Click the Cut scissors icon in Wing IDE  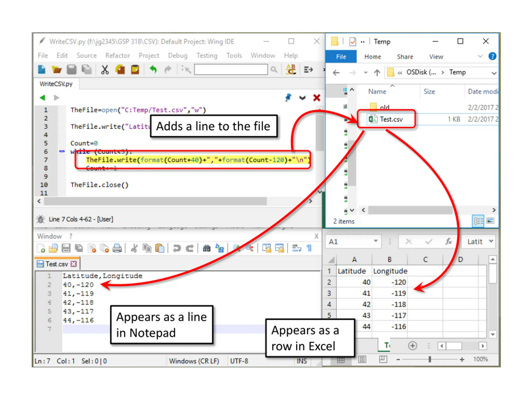(x=105, y=69)
